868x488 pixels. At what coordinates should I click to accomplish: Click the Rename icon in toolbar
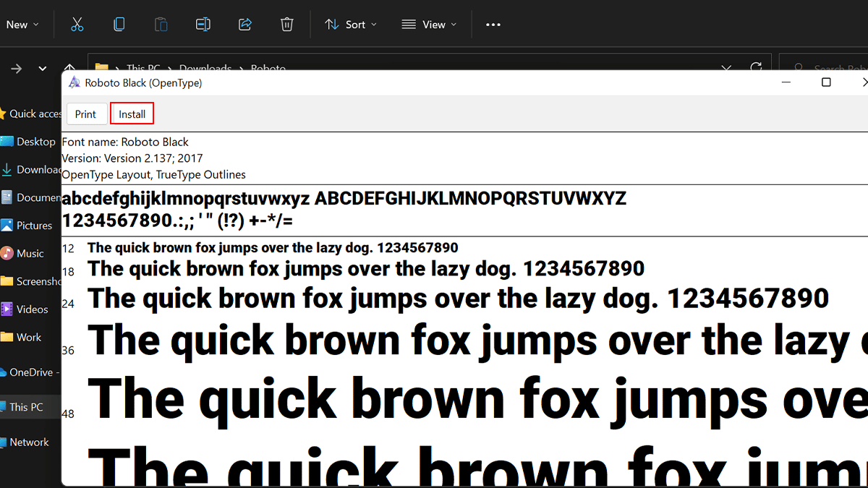[x=203, y=25]
